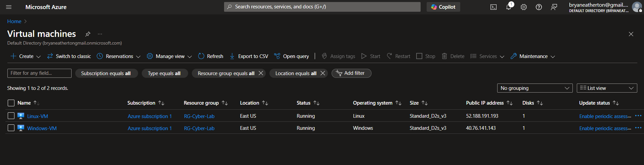
Task: Click Type equals all filter
Action: (x=164, y=73)
